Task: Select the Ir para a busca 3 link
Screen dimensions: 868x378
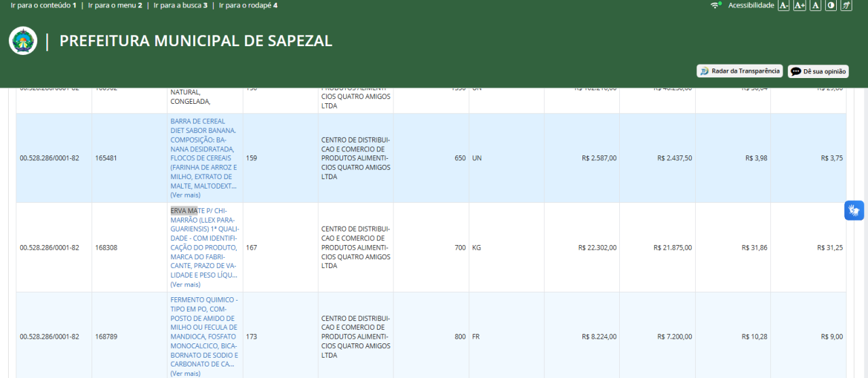Action: pyautogui.click(x=180, y=5)
